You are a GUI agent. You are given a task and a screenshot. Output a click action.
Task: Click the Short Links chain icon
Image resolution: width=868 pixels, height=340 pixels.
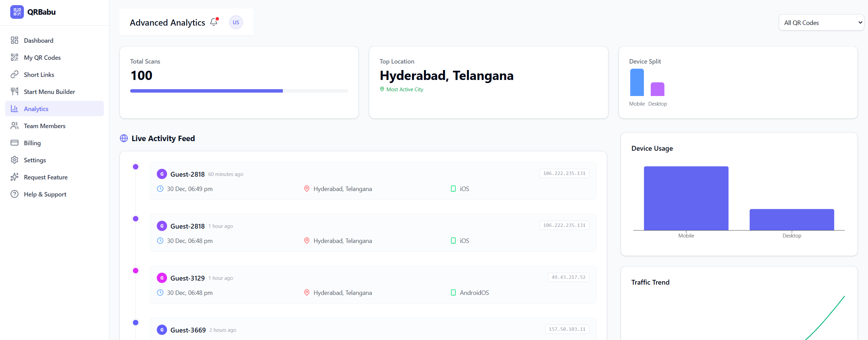tap(14, 74)
